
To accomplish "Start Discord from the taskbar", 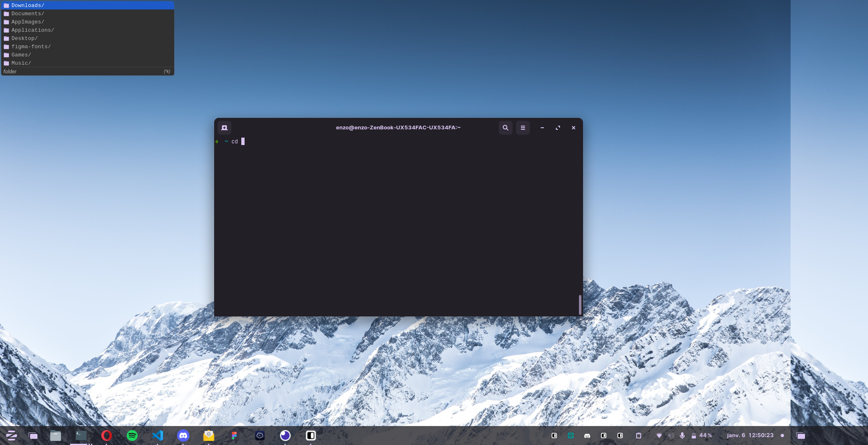I will coord(183,436).
